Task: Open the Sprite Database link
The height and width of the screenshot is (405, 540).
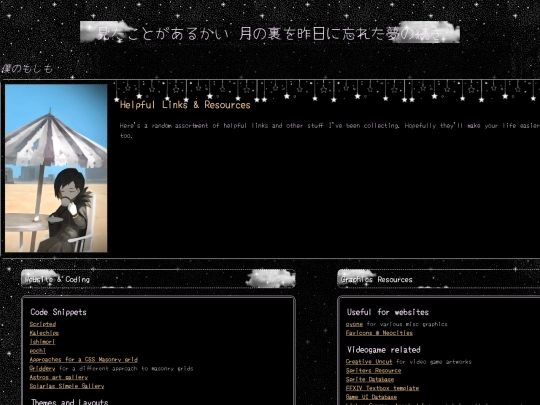Action: (x=370, y=380)
